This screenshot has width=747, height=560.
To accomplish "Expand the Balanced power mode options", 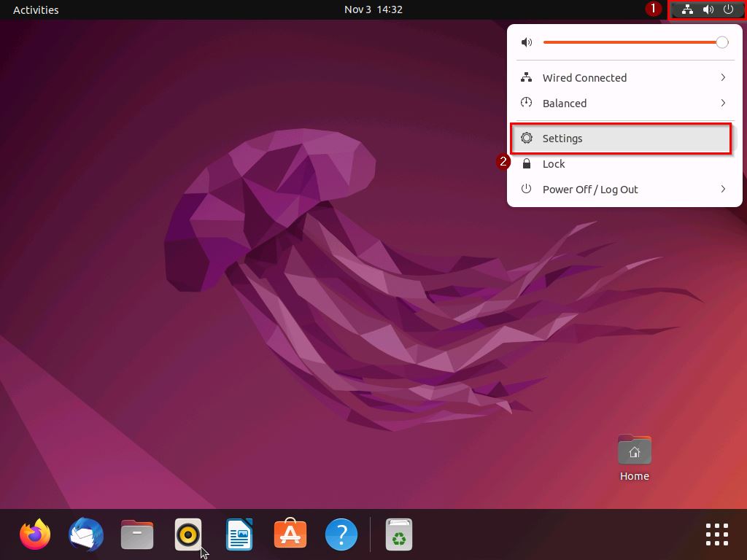I will [624, 103].
